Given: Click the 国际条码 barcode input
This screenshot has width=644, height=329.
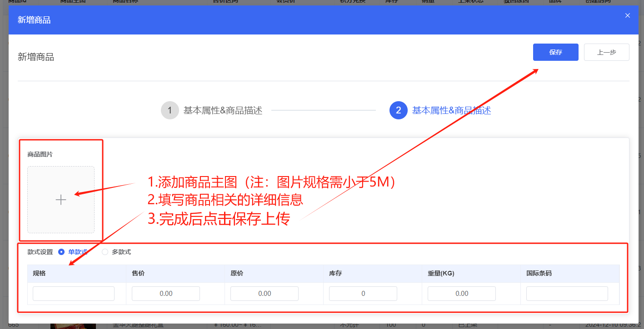Looking at the screenshot, I should pyautogui.click(x=567, y=293).
